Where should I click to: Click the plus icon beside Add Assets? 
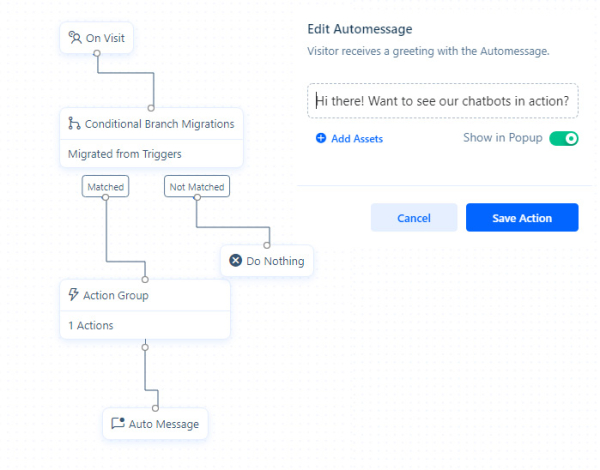(x=321, y=139)
